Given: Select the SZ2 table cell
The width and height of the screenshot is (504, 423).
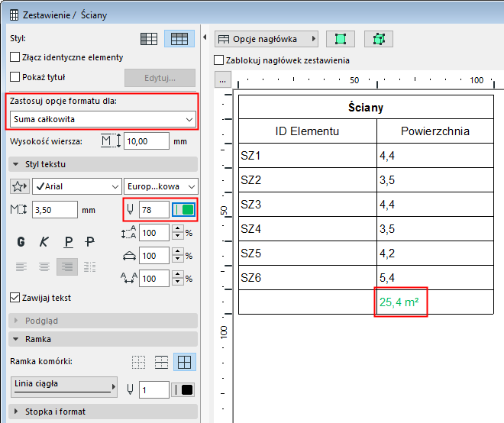Looking at the screenshot, I should click(x=307, y=180).
